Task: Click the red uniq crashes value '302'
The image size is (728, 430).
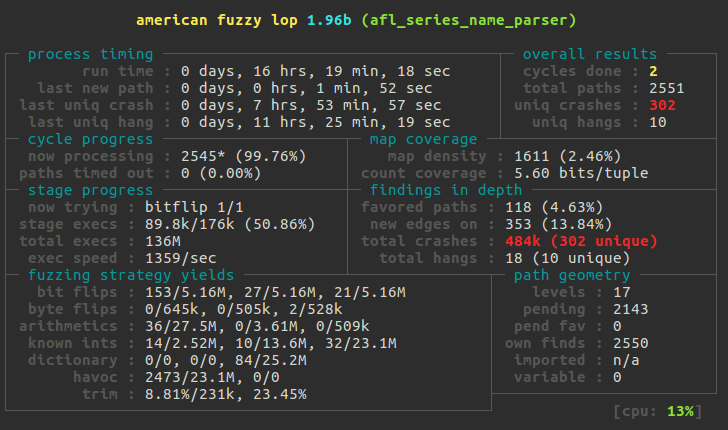Action: tap(662, 105)
